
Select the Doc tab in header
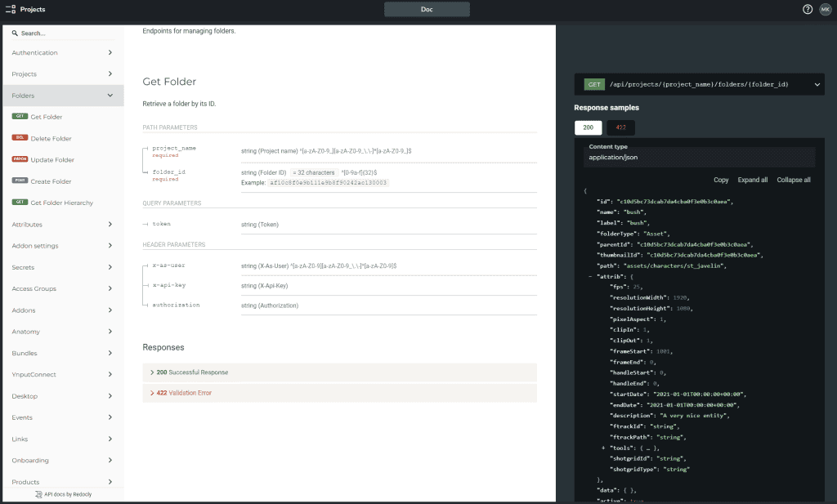[427, 9]
